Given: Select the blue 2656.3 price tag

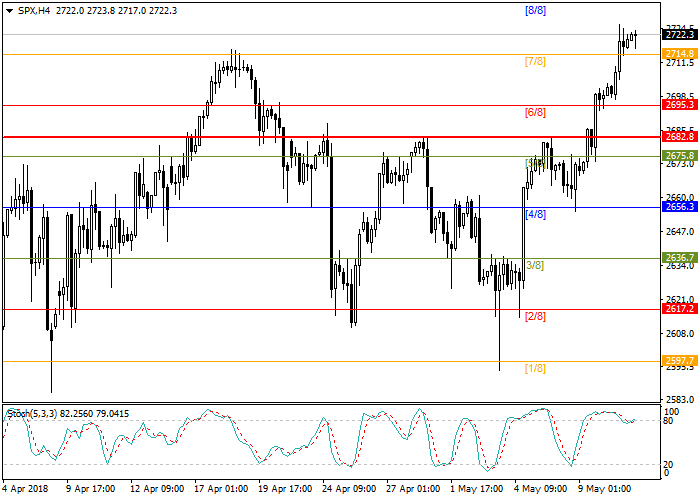Looking at the screenshot, I should coord(679,207).
